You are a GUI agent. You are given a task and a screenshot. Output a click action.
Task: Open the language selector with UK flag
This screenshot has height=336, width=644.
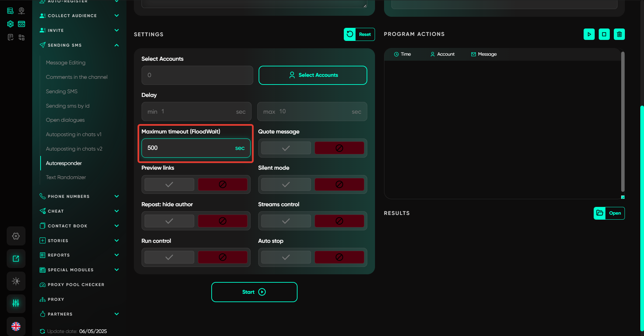(x=16, y=326)
